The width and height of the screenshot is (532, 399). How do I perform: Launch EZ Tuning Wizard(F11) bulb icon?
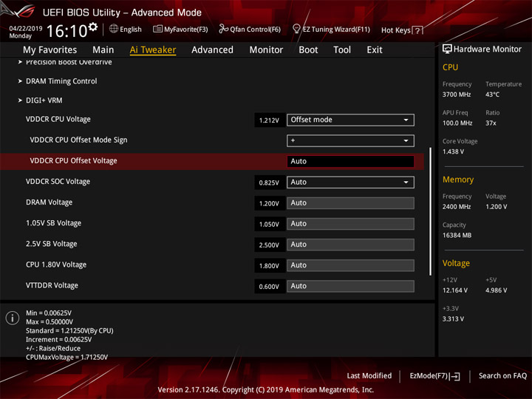pyautogui.click(x=296, y=29)
